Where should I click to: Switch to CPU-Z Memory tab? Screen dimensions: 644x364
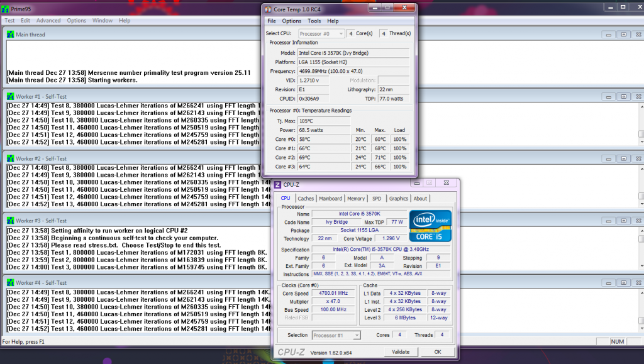pos(356,199)
